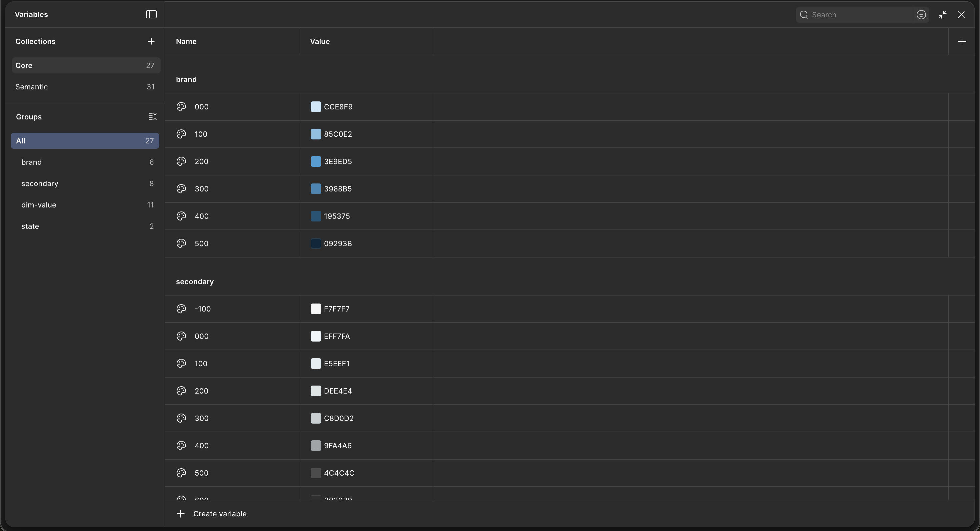The width and height of the screenshot is (980, 531).
Task: Click the palette icon for brand 000
Action: point(181,107)
